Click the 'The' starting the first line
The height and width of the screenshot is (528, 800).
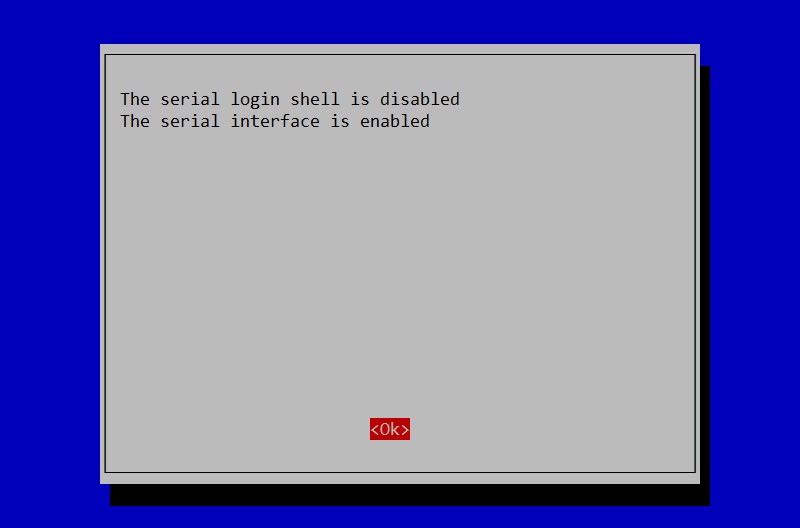pos(135,98)
